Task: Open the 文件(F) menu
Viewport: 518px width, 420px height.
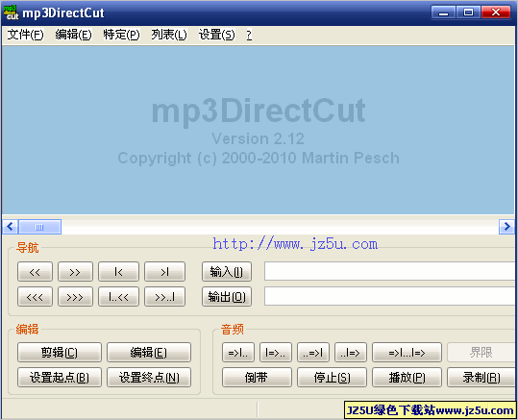Action: click(x=25, y=35)
